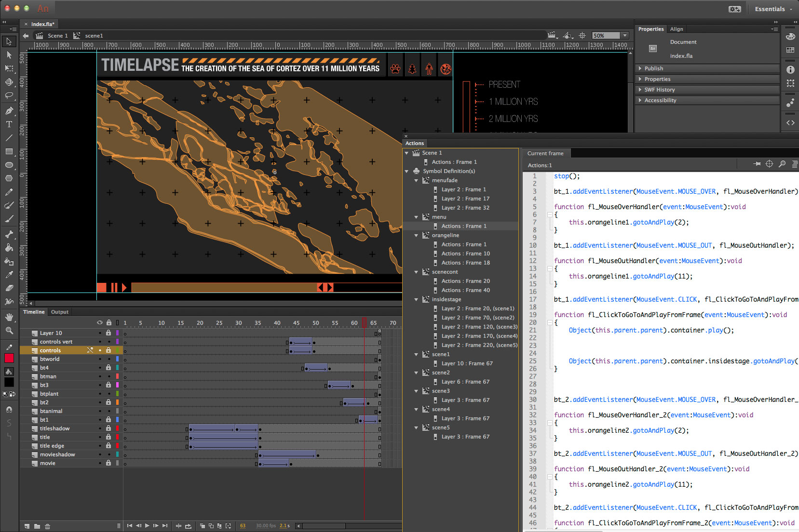Select the titleshadow layer
This screenshot has width=799, height=532.
(54, 428)
